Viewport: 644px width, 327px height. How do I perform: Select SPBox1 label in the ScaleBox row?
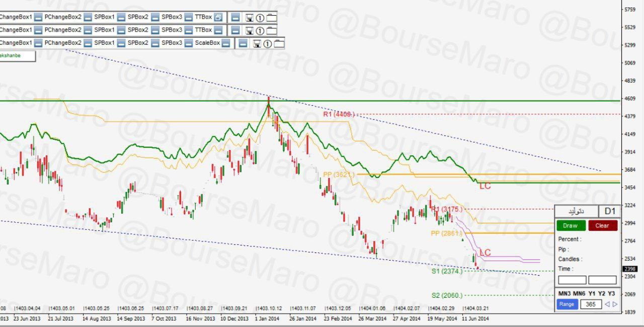104,43
